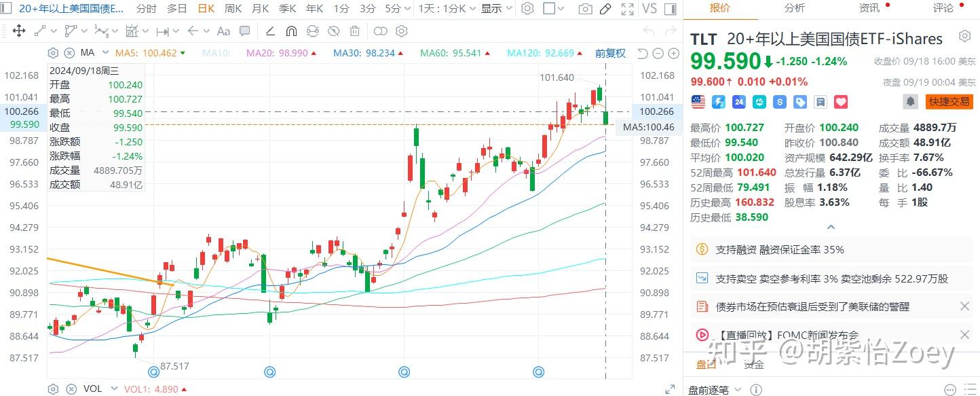Click the fullscreen expand icon

coord(627,10)
